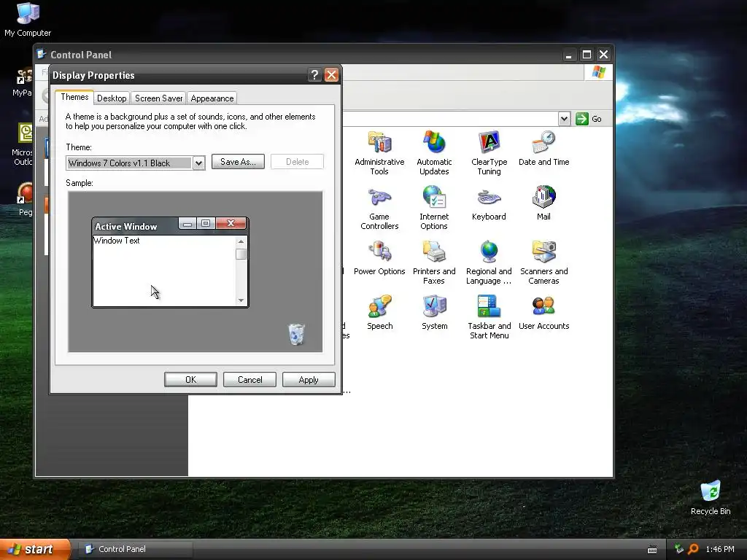Click the clock showing 1:46 PM
Screen dimensions: 747x560
pyautogui.click(x=720, y=549)
